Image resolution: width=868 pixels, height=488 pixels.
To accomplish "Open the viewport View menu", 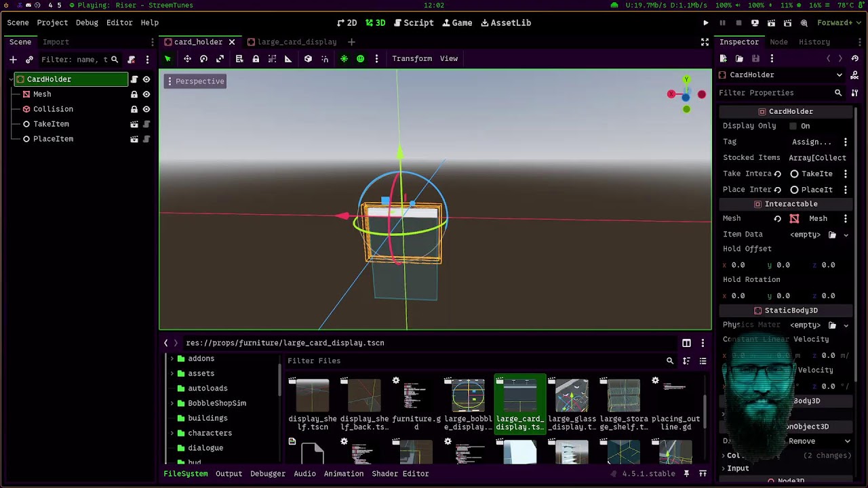I will click(x=449, y=59).
